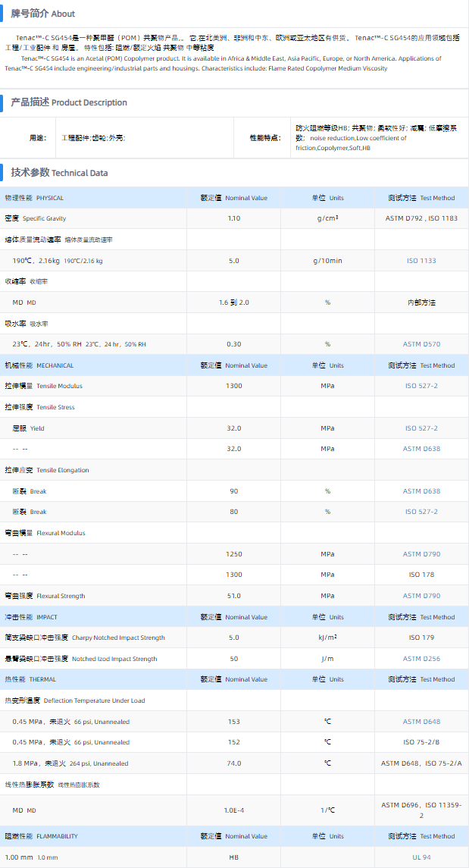Click ASTM D696, ISO 11359-2 cell

tap(421, 810)
